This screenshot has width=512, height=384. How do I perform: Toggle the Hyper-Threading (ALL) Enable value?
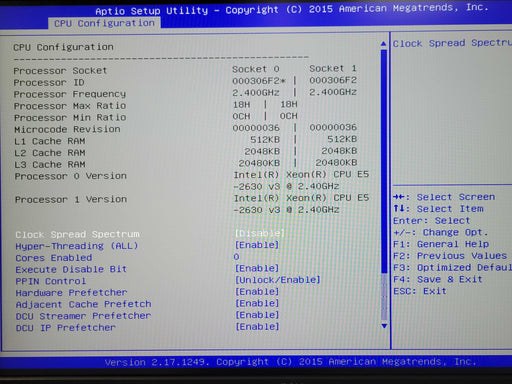point(257,245)
